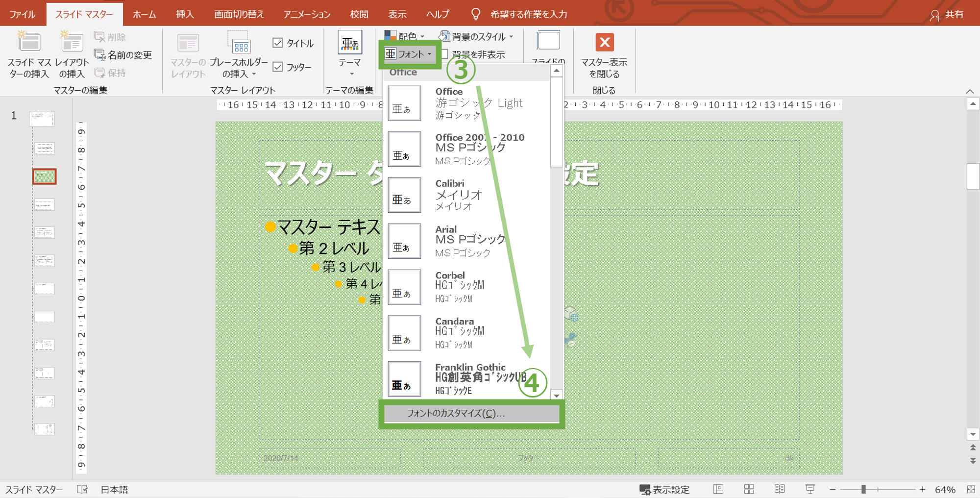The width and height of the screenshot is (980, 498).
Task: Click the Insert Layout icon
Action: point(72,43)
